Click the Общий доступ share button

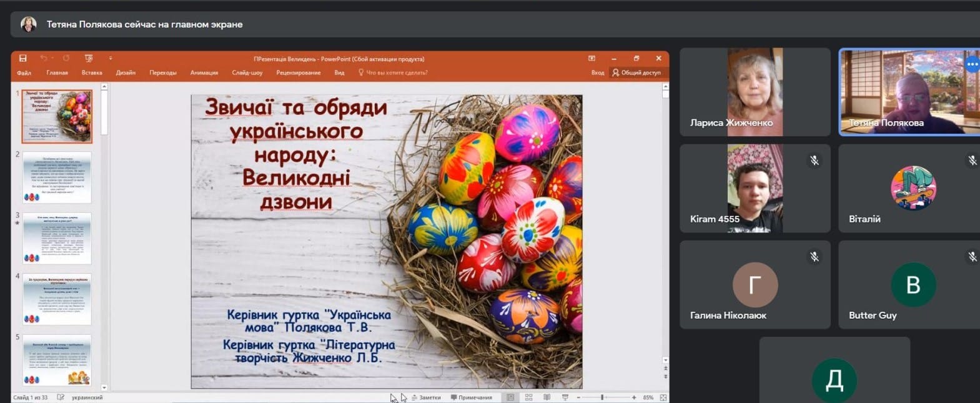[x=636, y=72]
